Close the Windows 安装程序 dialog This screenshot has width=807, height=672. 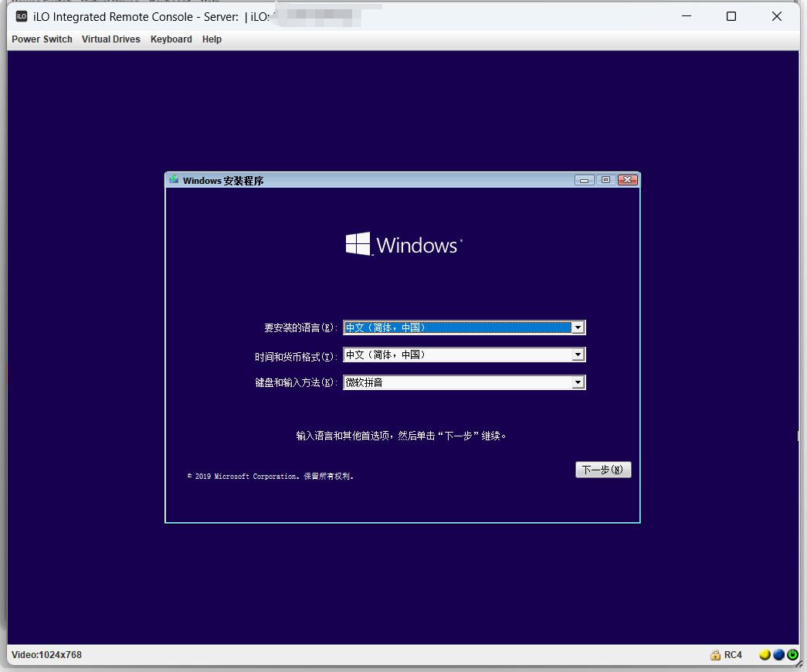627,180
